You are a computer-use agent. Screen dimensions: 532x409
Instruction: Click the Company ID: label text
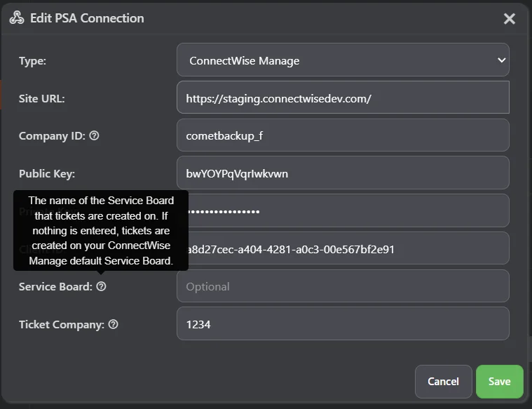[x=52, y=136]
